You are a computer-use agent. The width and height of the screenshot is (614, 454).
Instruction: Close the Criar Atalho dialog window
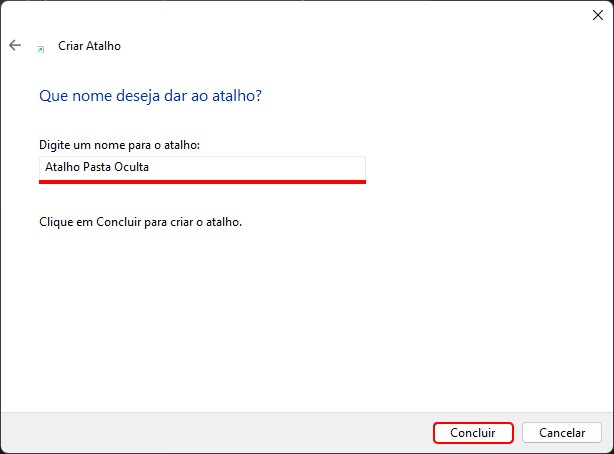(598, 14)
